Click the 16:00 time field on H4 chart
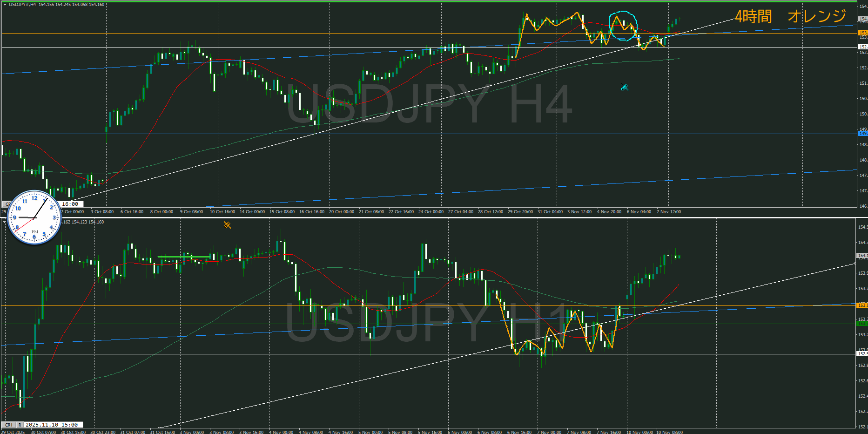This screenshot has width=868, height=434. pos(71,204)
